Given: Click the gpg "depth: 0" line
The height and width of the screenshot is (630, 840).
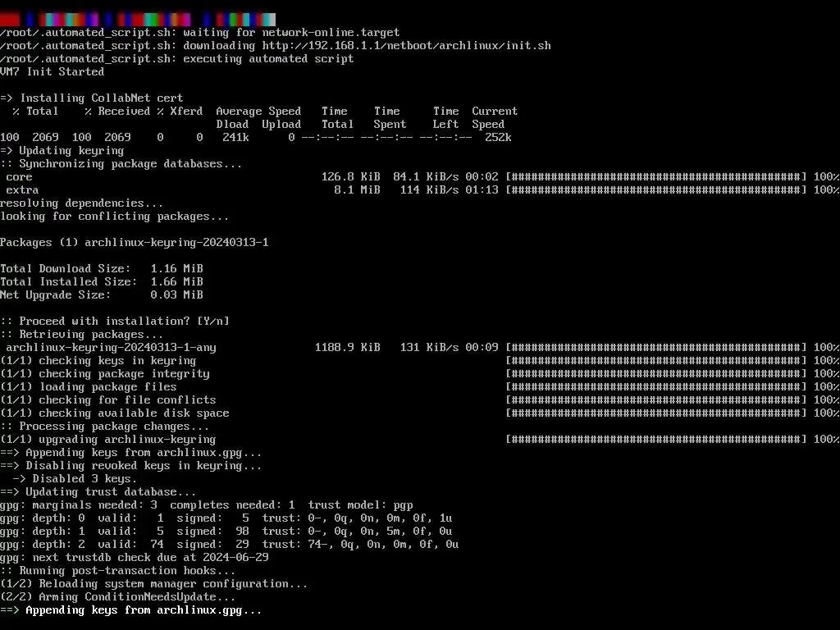Looking at the screenshot, I should 226,518.
